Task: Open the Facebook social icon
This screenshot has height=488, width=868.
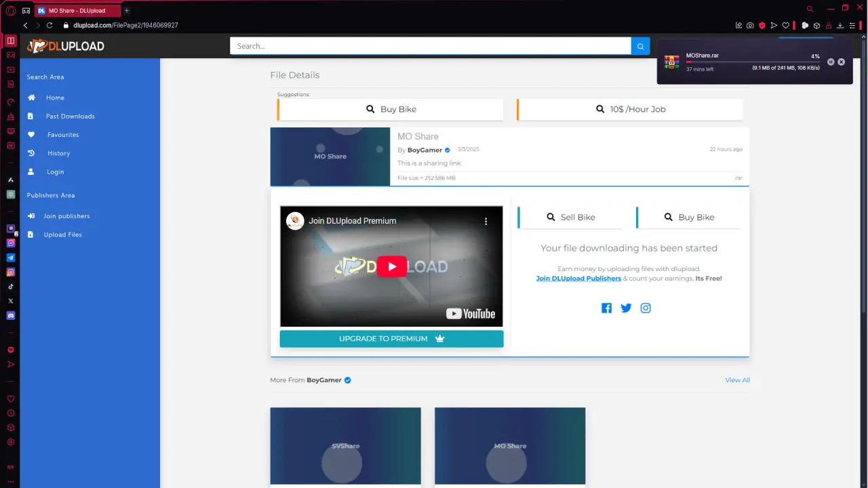Action: tap(606, 308)
